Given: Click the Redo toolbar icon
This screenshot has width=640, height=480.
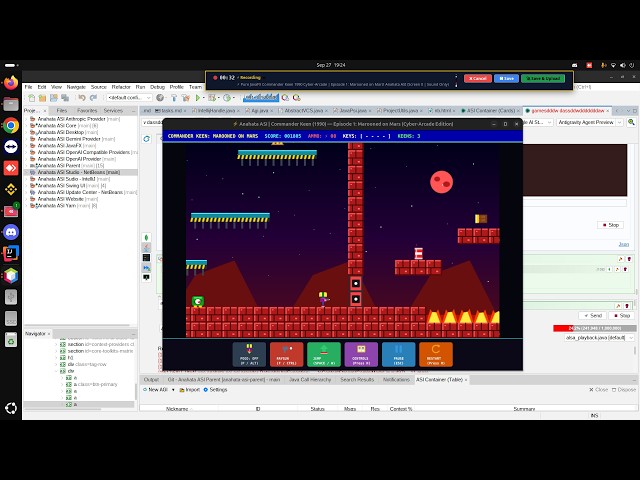Looking at the screenshot, I should [x=93, y=98].
